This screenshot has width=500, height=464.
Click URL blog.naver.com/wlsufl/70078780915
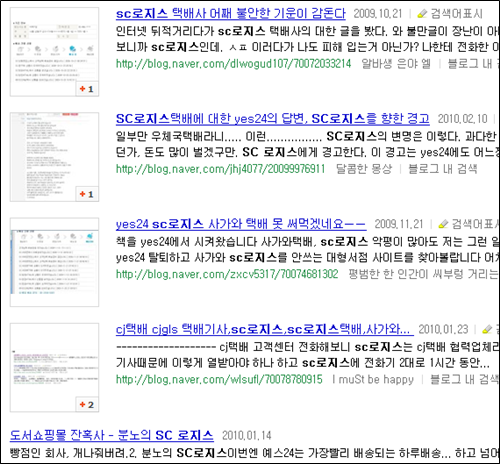pos(219,379)
